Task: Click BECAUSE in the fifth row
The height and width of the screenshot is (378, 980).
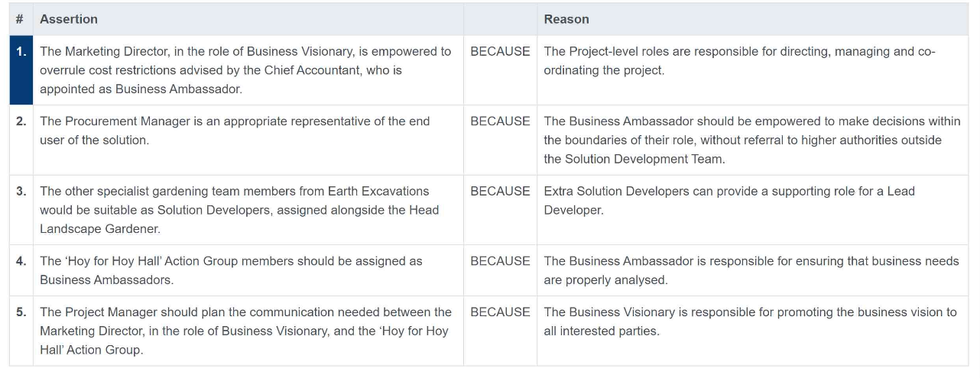Action: point(500,312)
